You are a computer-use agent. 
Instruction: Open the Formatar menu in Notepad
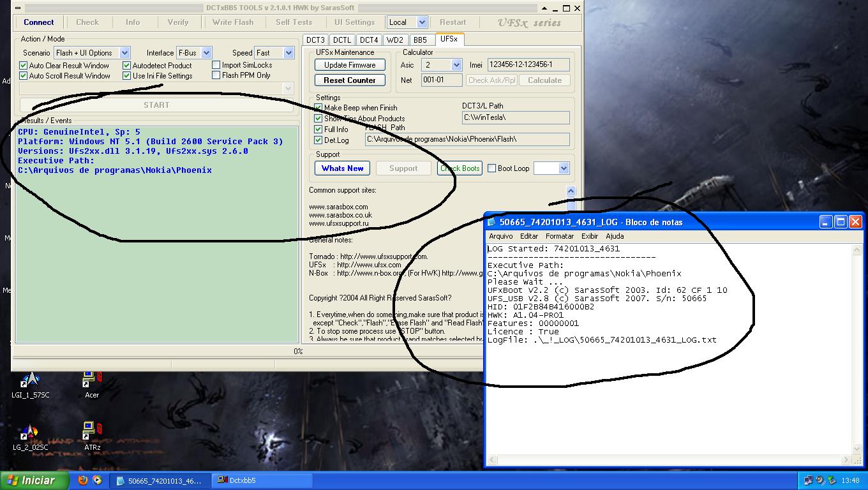pyautogui.click(x=560, y=236)
